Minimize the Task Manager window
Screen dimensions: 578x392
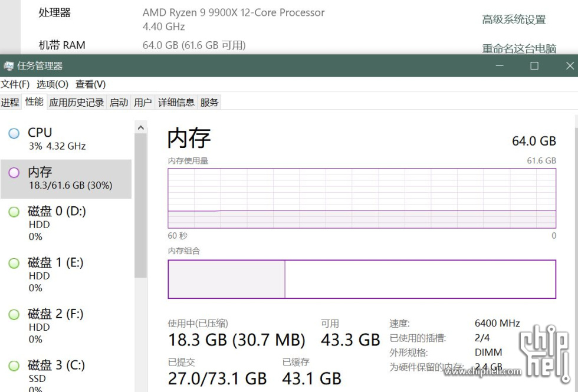pyautogui.click(x=500, y=66)
